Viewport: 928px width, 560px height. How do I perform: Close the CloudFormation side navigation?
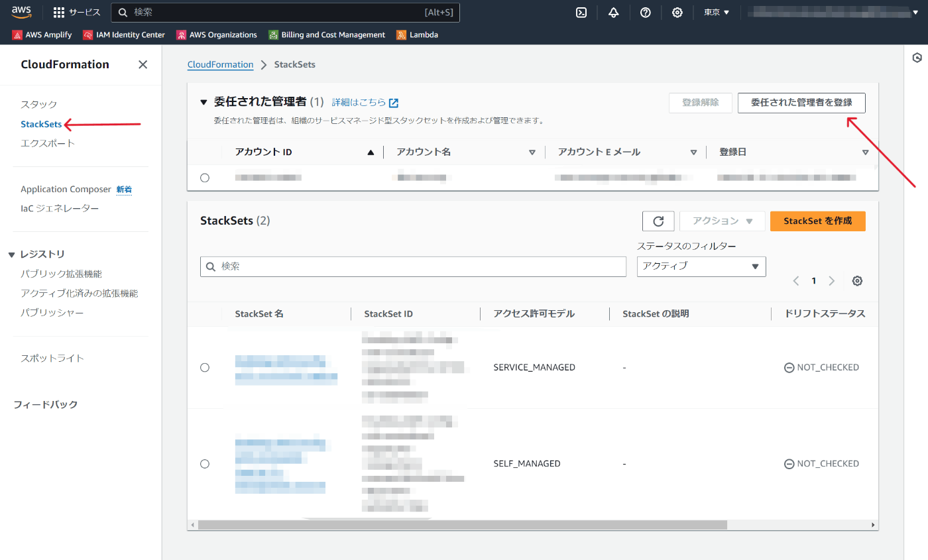pos(143,64)
